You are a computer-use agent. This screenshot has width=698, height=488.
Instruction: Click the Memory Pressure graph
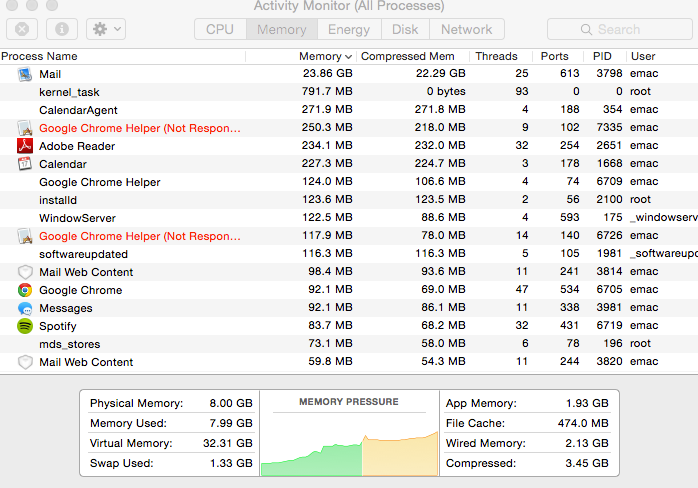[349, 453]
